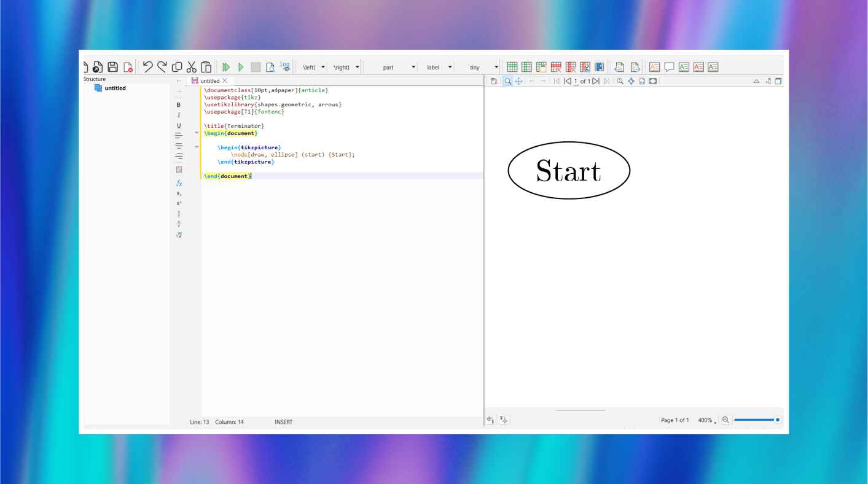Paste from clipboard
868x484 pixels.
[x=206, y=67]
